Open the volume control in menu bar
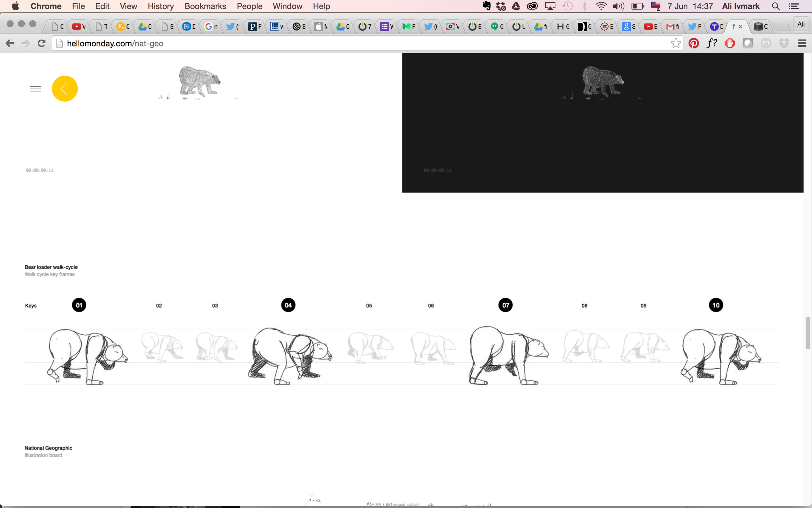Screen dimensions: 812x508 pos(618,6)
